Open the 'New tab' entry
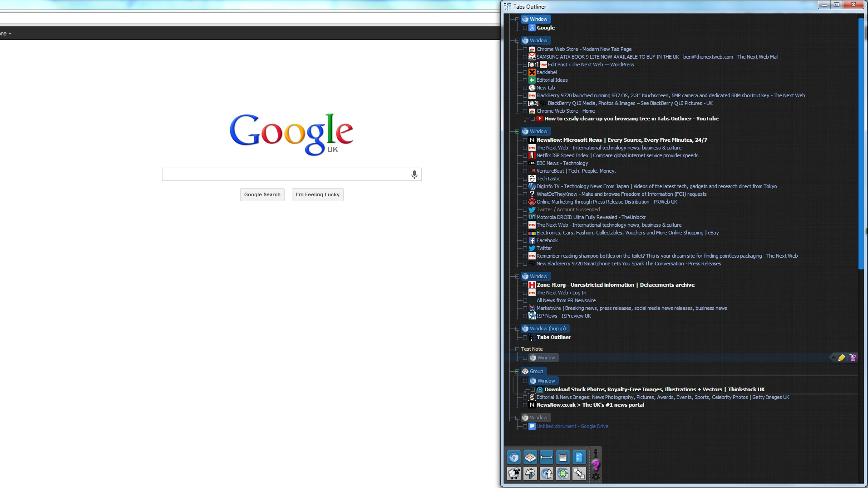This screenshot has height=488, width=868. click(546, 88)
